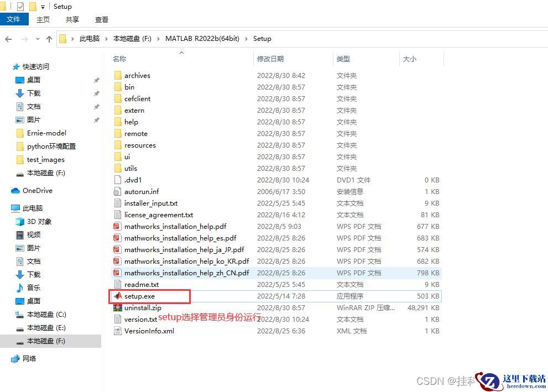Screen dimensions: 548x392
Task: Select the help folder icon
Action: click(118, 122)
